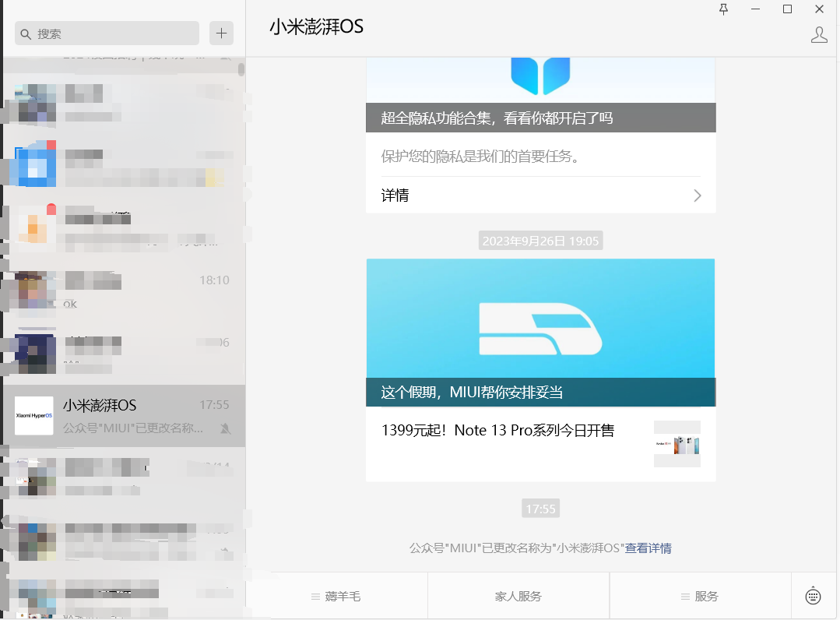Click the 17:55 timestamp label in chat
This screenshot has height=620, width=840.
click(x=540, y=509)
